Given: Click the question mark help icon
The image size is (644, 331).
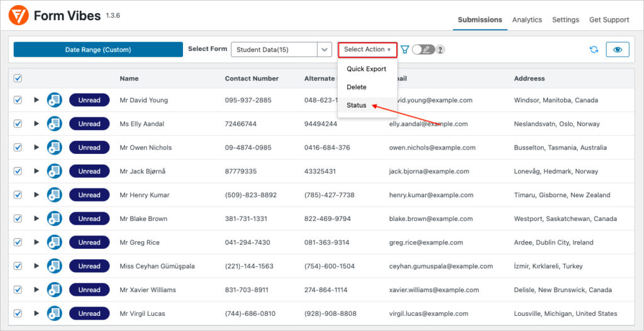Looking at the screenshot, I should pos(440,50).
